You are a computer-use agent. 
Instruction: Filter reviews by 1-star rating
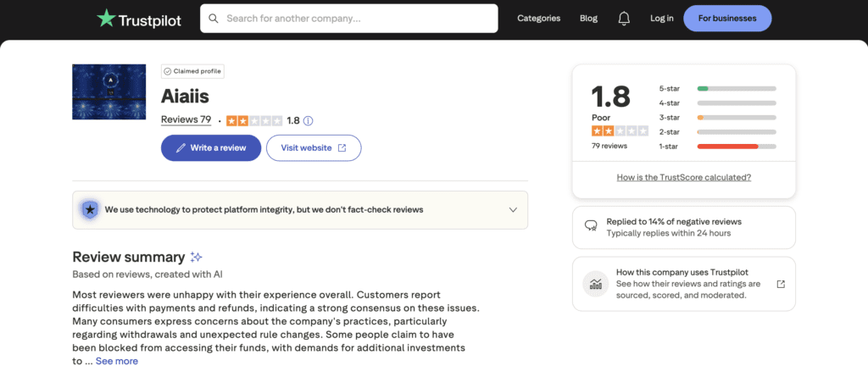coord(717,147)
